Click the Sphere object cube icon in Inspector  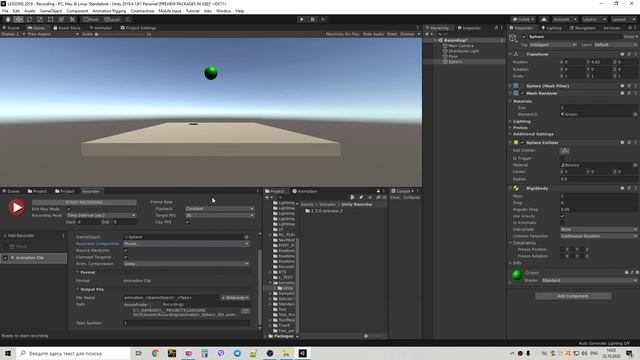tap(513, 38)
